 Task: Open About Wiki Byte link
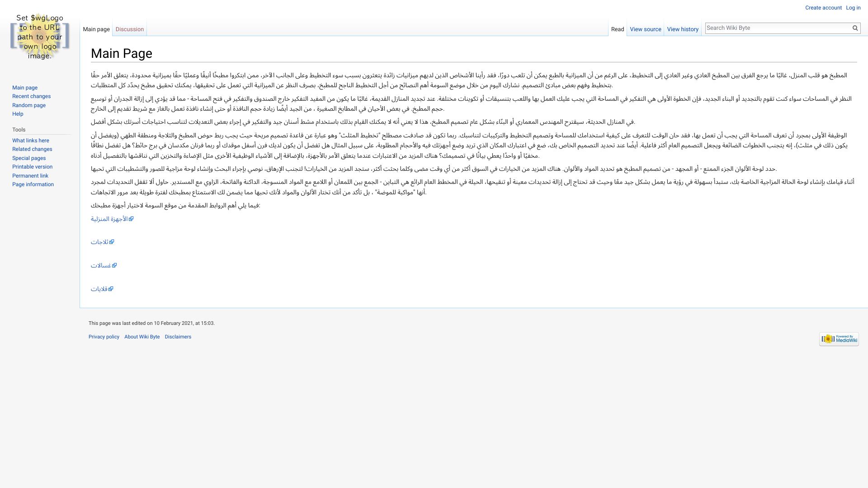coord(142,337)
